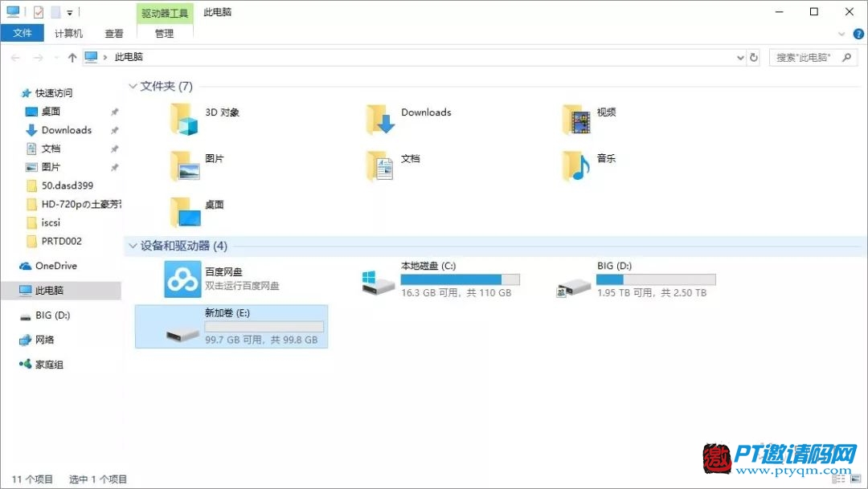Open pinned 桌面 in quick access

click(x=43, y=112)
